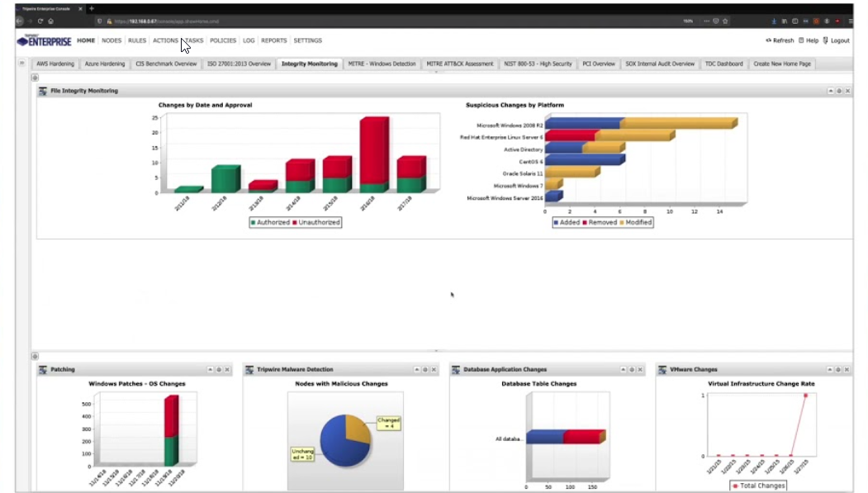This screenshot has width=868, height=493.
Task: Switch to the AWS Hardening tab
Action: (55, 64)
